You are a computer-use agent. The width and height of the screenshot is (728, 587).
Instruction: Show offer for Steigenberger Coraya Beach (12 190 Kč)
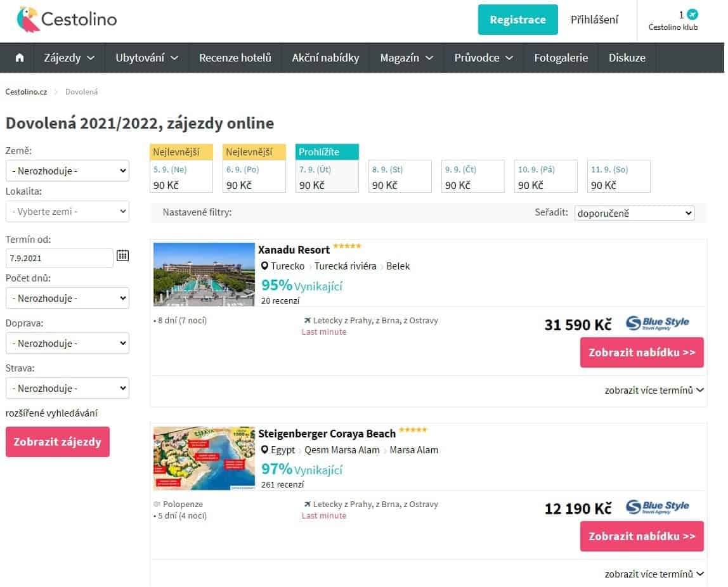point(642,536)
